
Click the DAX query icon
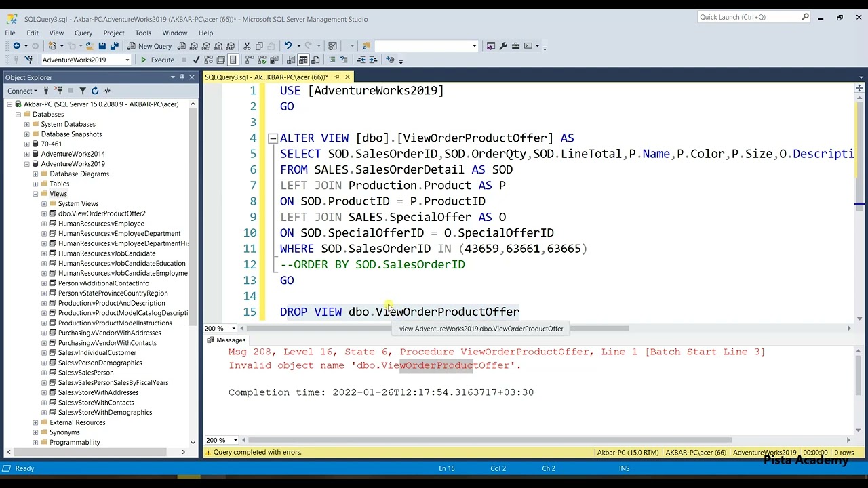(231, 46)
